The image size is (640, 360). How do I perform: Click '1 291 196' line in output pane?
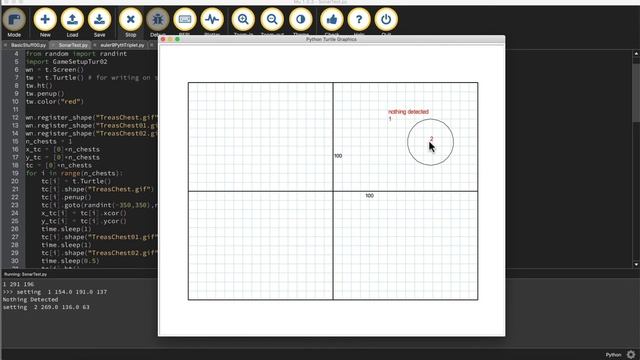(18, 284)
